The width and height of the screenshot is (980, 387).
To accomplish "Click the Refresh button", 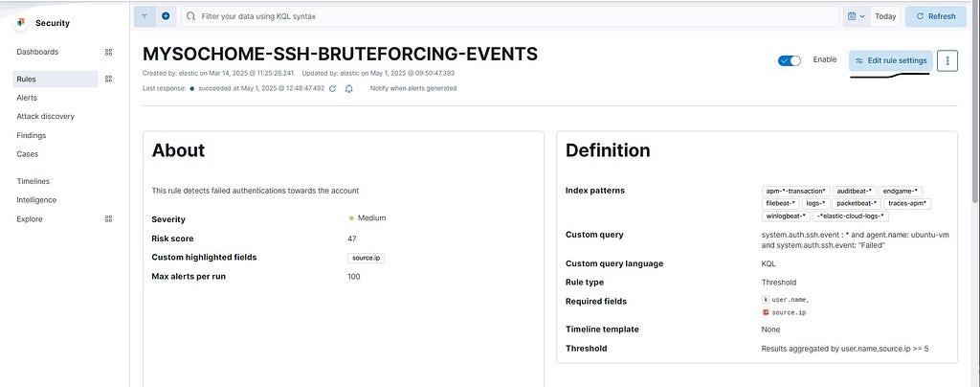I will pos(936,17).
